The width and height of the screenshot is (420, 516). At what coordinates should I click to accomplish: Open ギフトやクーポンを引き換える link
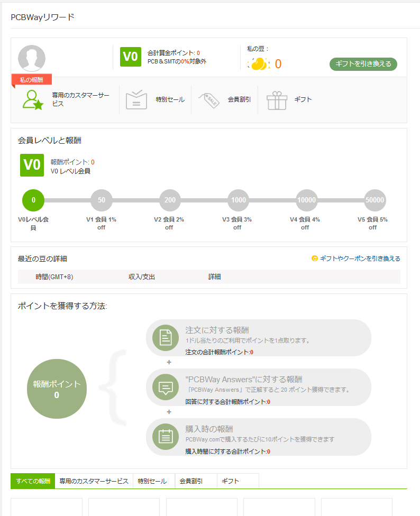point(360,259)
